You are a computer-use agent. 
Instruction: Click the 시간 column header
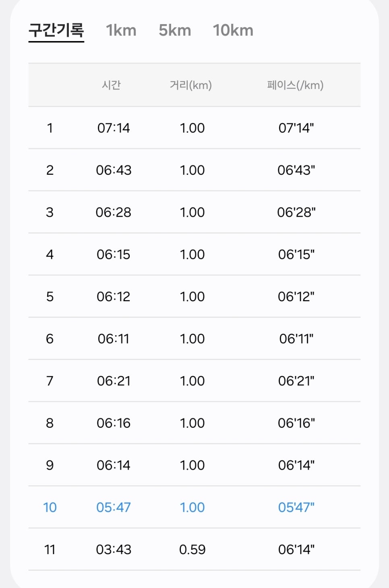pyautogui.click(x=112, y=85)
